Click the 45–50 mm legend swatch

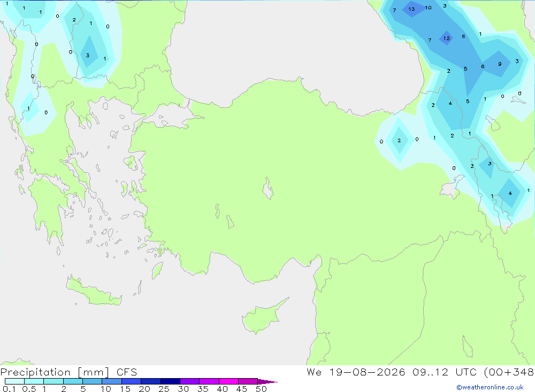coord(248,381)
